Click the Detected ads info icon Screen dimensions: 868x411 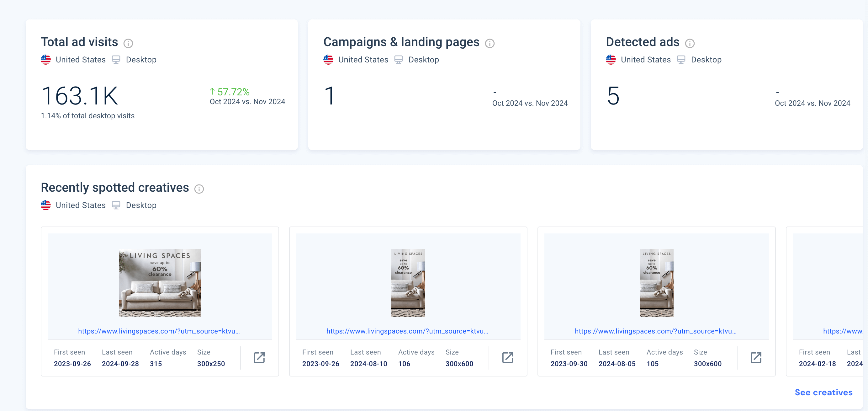[x=690, y=44]
